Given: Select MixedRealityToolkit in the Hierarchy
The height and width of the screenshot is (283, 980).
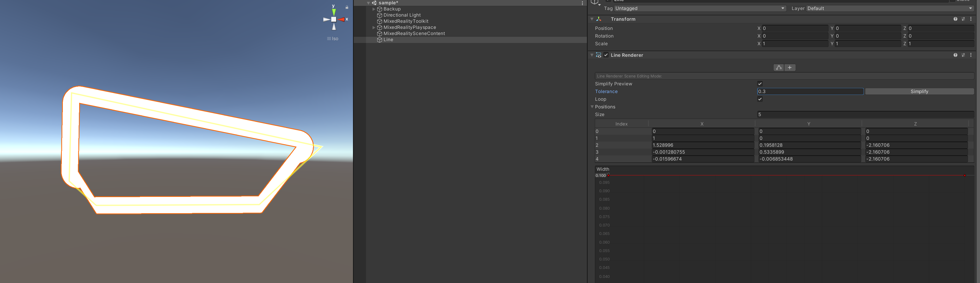Looking at the screenshot, I should tap(406, 21).
